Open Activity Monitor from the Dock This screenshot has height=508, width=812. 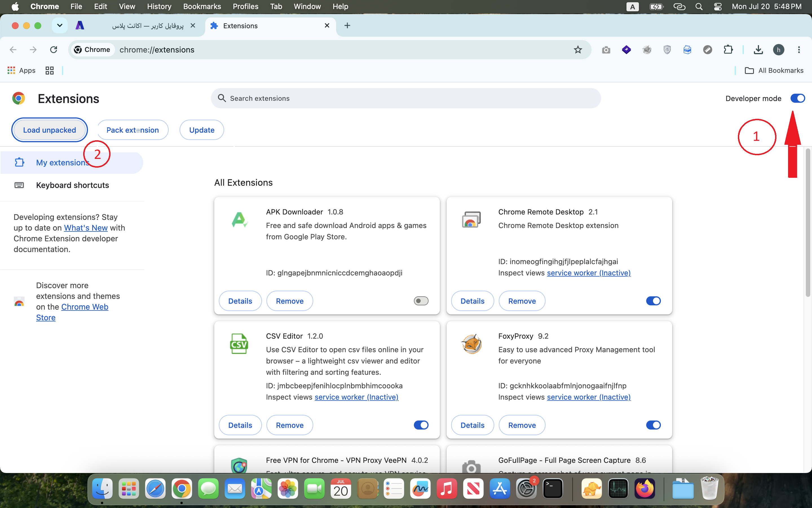[x=618, y=489]
